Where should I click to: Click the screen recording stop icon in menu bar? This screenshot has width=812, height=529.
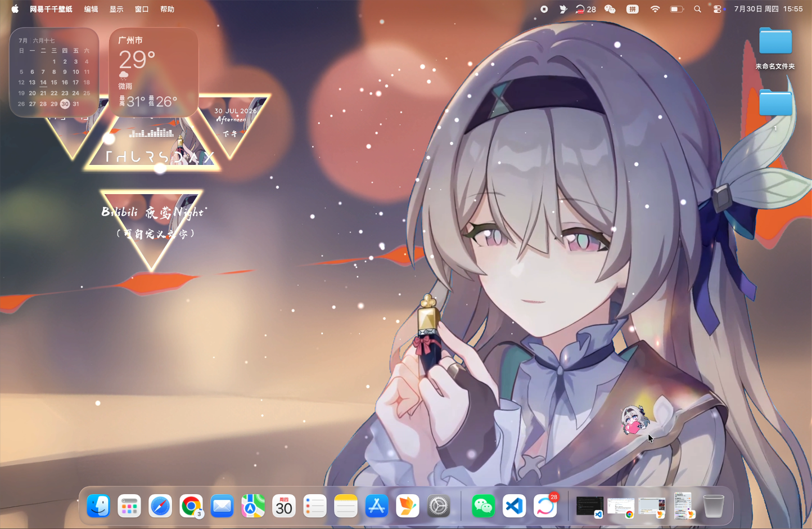pos(544,9)
